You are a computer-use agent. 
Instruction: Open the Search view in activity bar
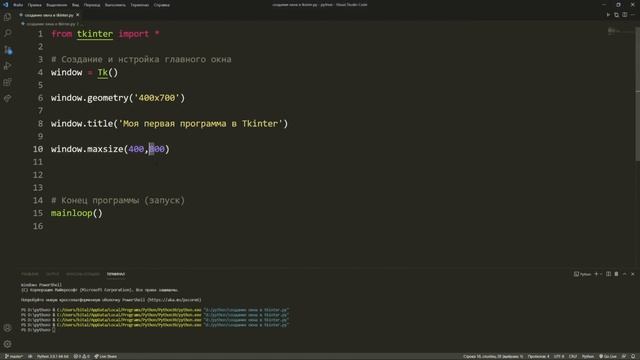(7, 33)
